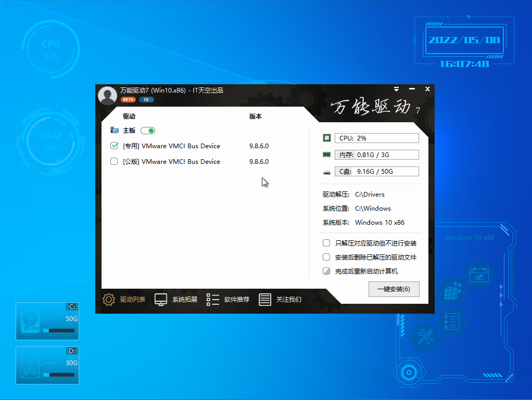The image size is (532, 400).
Task: Open the 软件推荐 tab
Action: pos(237,300)
